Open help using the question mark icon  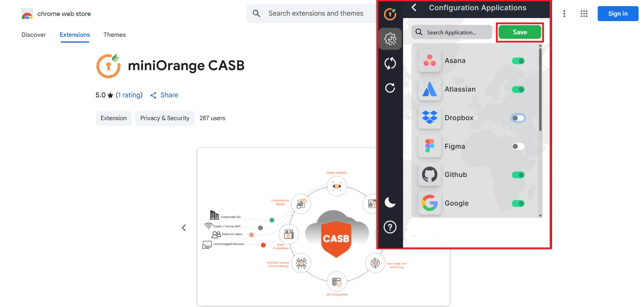tap(390, 227)
